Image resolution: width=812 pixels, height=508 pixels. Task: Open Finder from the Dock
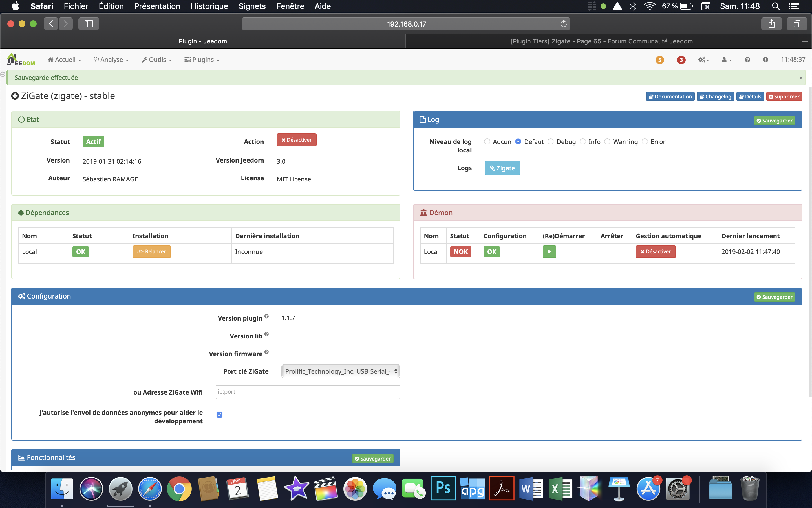click(62, 489)
